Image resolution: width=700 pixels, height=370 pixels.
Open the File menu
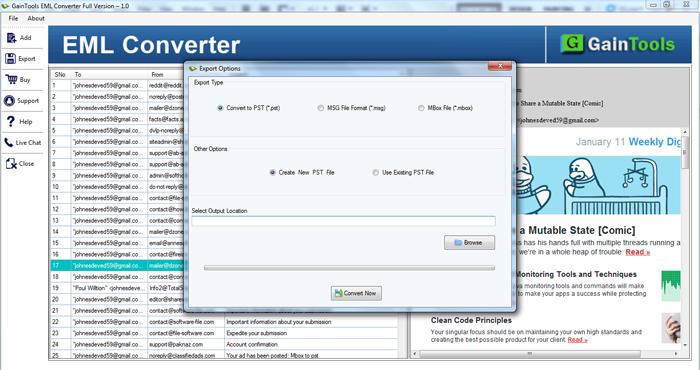(13, 18)
